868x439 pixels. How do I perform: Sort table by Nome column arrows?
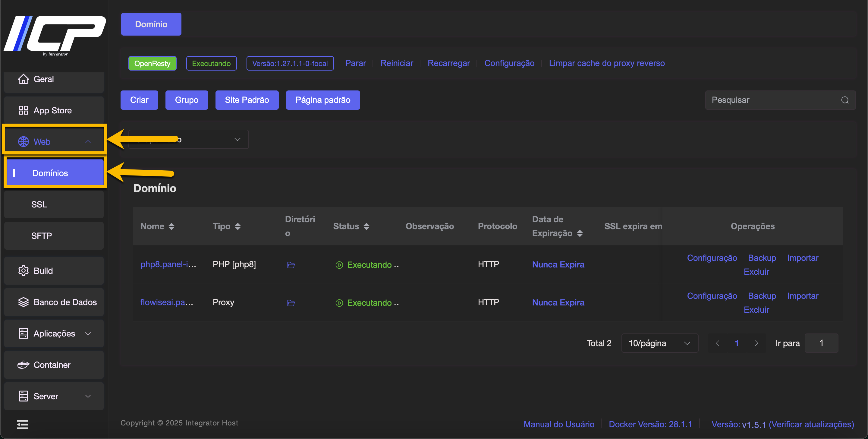[171, 226]
